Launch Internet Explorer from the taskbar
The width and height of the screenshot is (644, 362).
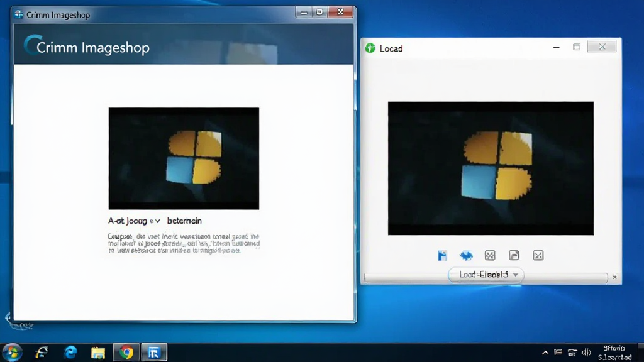point(42,353)
